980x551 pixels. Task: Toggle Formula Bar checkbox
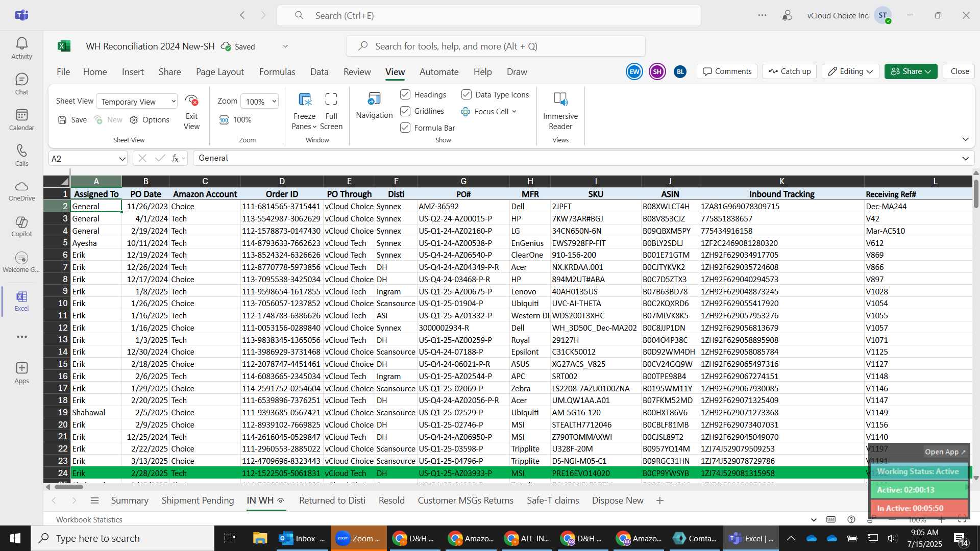[405, 128]
